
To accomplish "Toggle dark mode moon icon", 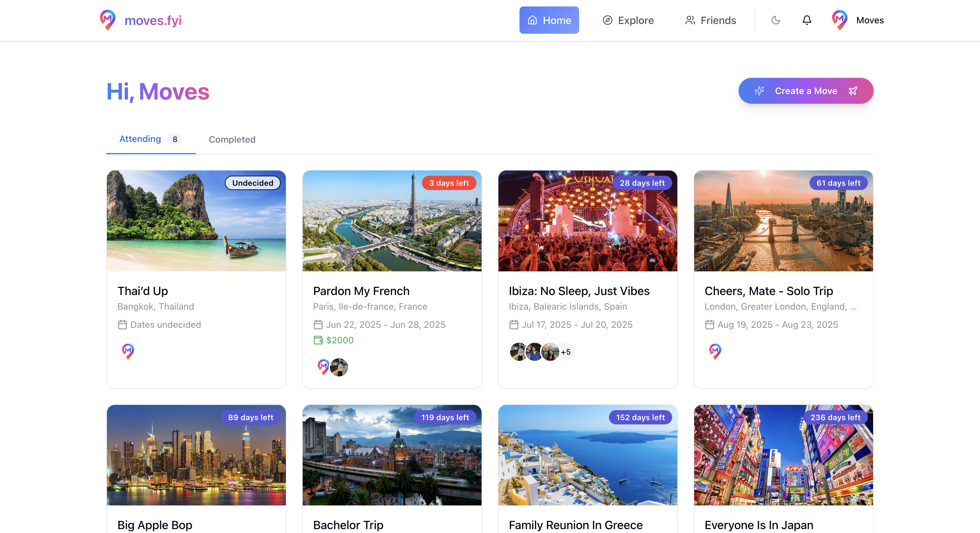I will pos(775,20).
